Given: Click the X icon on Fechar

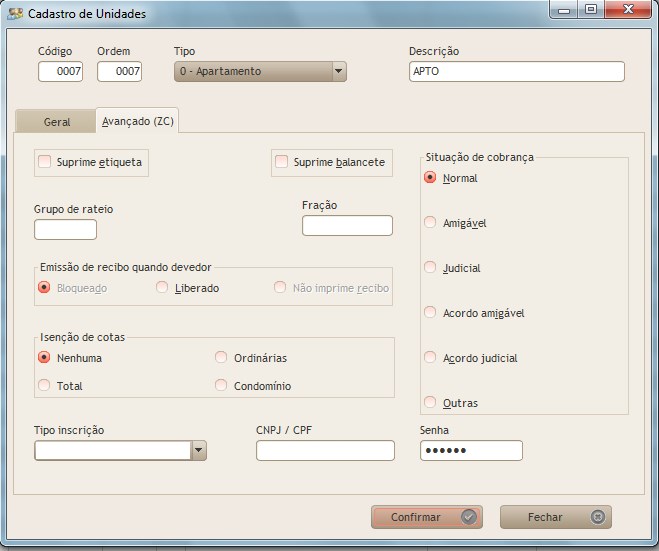Looking at the screenshot, I should click(x=597, y=517).
